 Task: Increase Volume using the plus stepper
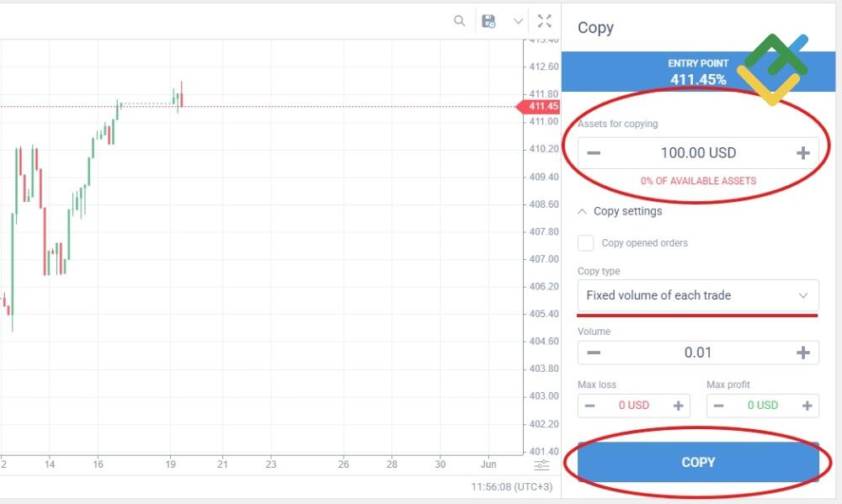[803, 352]
